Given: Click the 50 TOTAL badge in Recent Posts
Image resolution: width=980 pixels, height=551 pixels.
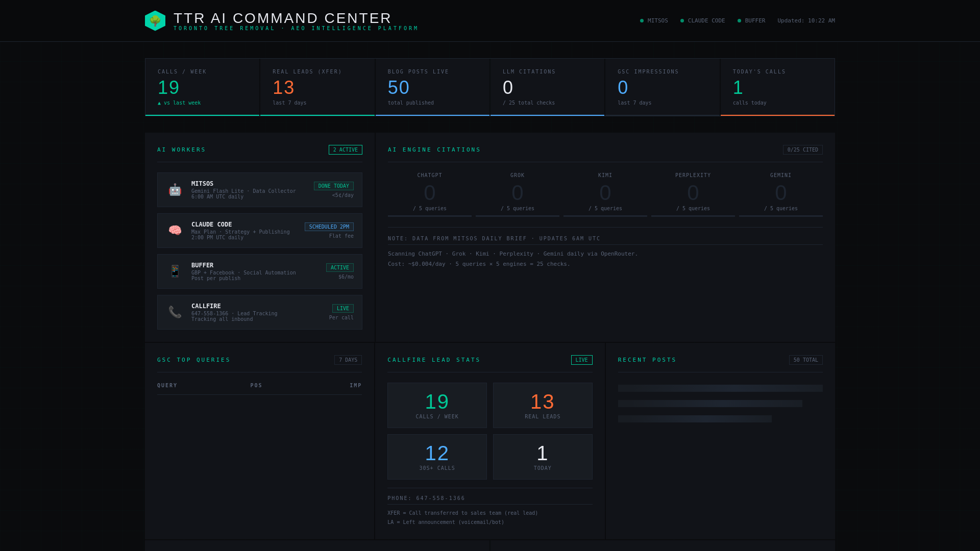Looking at the screenshot, I should pyautogui.click(x=806, y=360).
